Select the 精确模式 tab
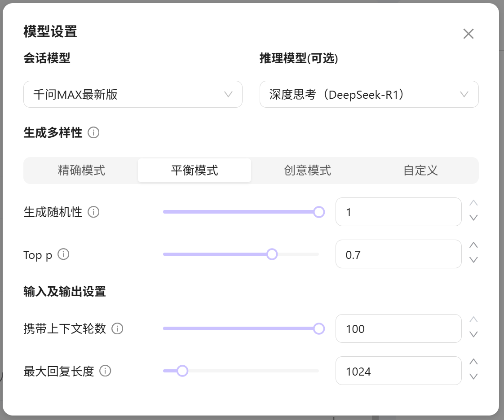Viewport: 504px width, 420px height. [81, 171]
